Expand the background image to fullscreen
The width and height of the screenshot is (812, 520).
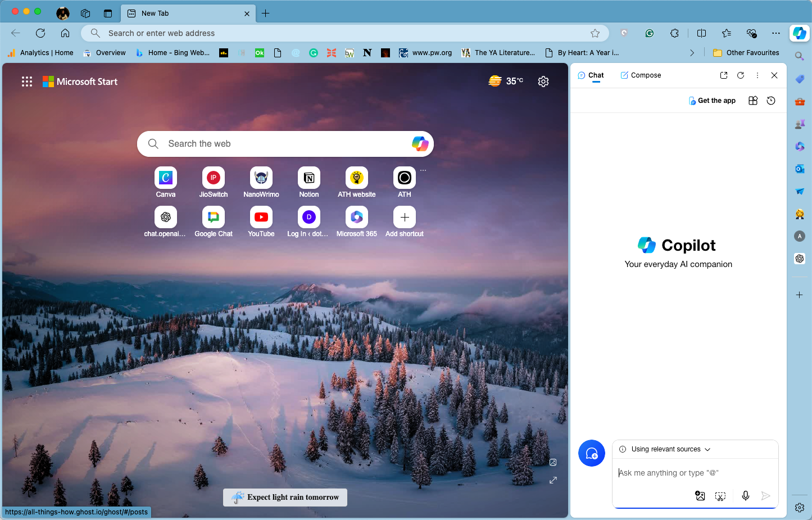(553, 480)
